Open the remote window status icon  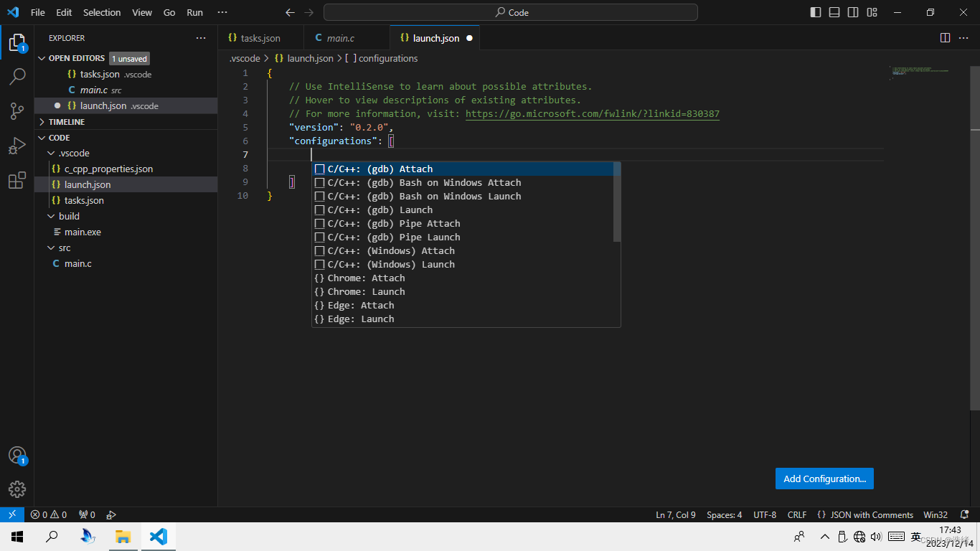point(11,514)
